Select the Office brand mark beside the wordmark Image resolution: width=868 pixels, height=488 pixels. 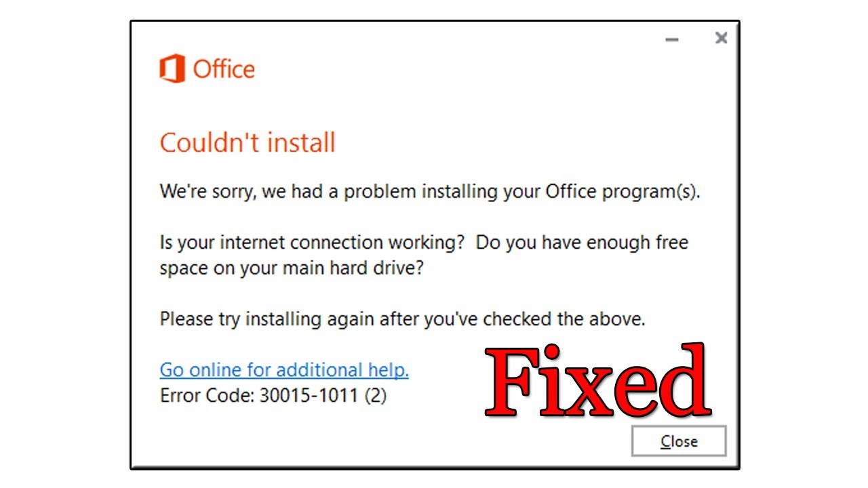pos(172,68)
